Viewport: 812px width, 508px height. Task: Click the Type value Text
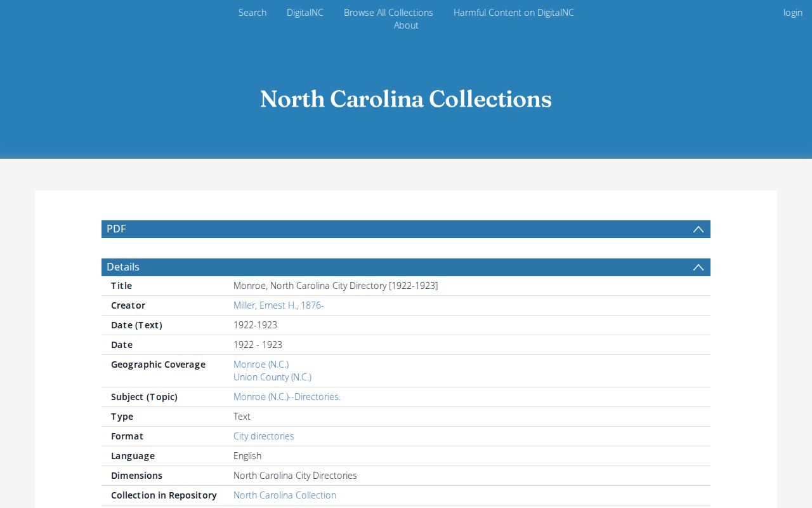(242, 417)
